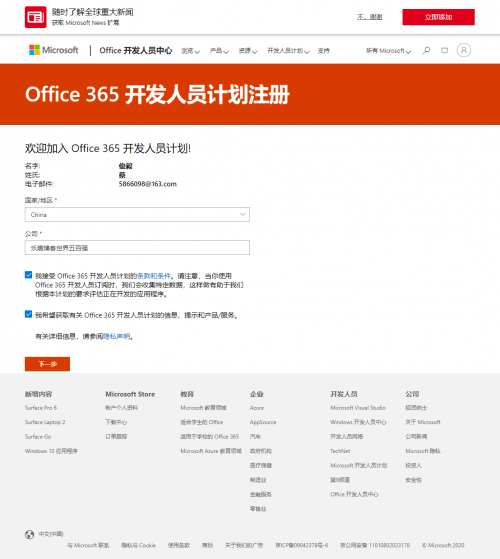Screen dimensions: 500x559
Task: Dismiss banner with 不，谢谢 link
Action: (370, 17)
